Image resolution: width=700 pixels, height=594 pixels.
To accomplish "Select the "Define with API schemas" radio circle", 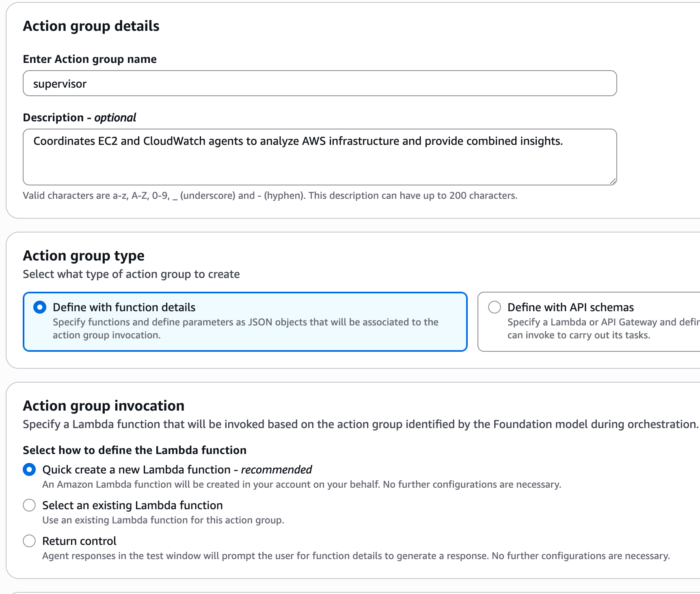I will click(495, 307).
